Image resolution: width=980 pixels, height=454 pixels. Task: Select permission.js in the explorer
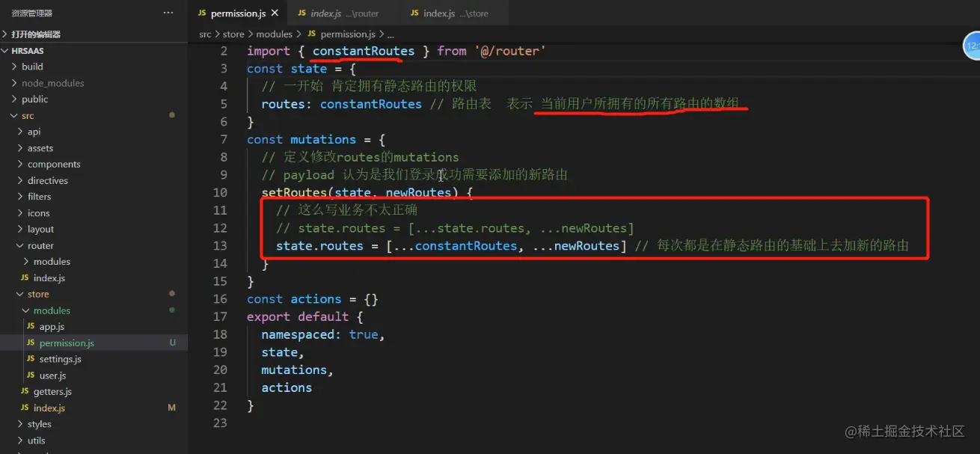point(94,343)
